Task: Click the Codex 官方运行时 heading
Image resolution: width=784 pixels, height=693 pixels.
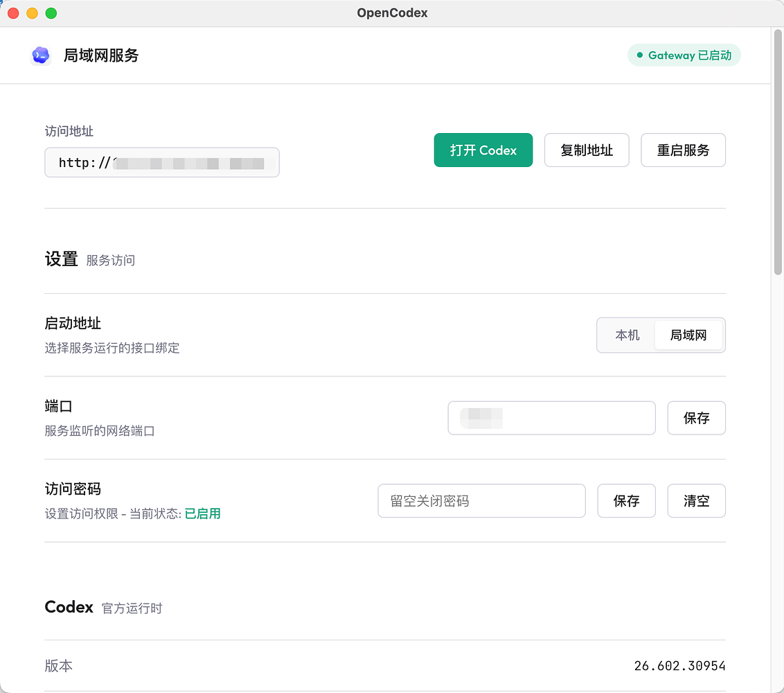Action: (103, 608)
